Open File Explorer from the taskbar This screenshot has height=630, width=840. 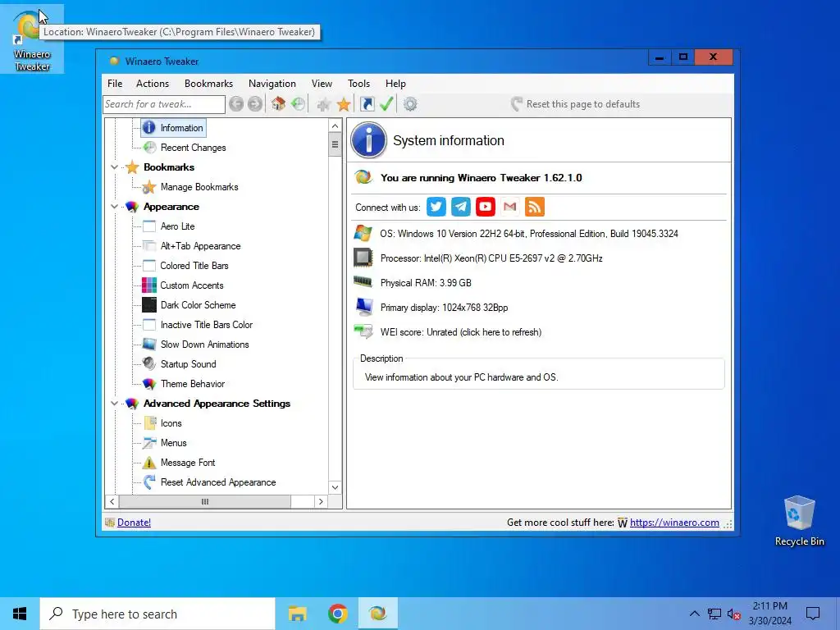pos(297,614)
